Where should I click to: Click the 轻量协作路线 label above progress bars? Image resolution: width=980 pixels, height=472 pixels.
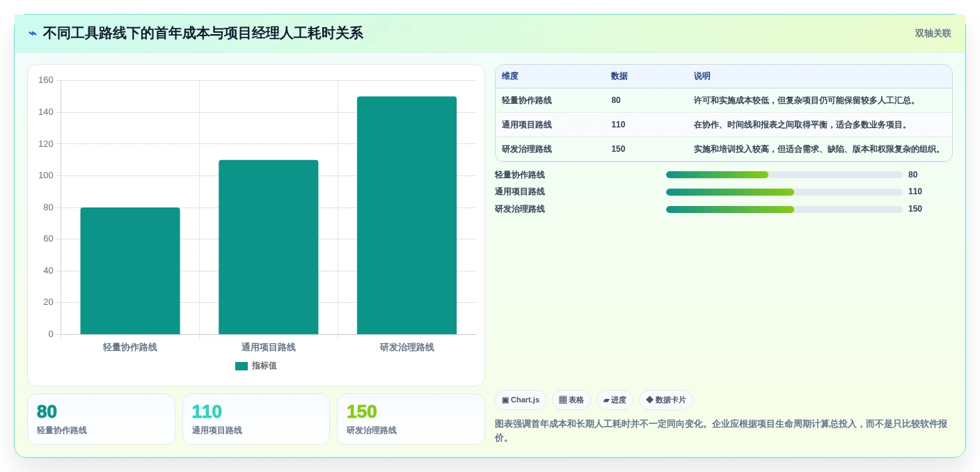point(520,175)
